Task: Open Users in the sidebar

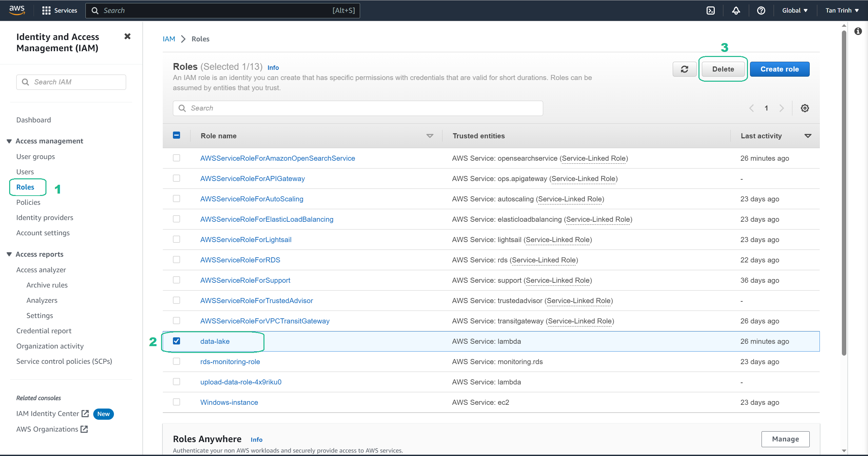Action: click(25, 172)
